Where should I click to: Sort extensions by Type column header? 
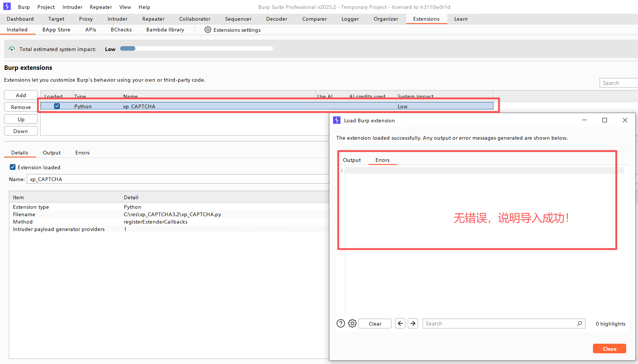click(97, 96)
